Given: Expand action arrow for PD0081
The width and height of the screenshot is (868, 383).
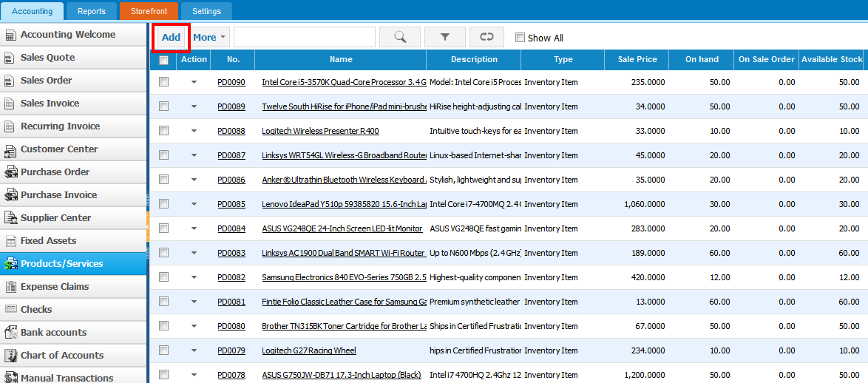Looking at the screenshot, I should coord(194,301).
